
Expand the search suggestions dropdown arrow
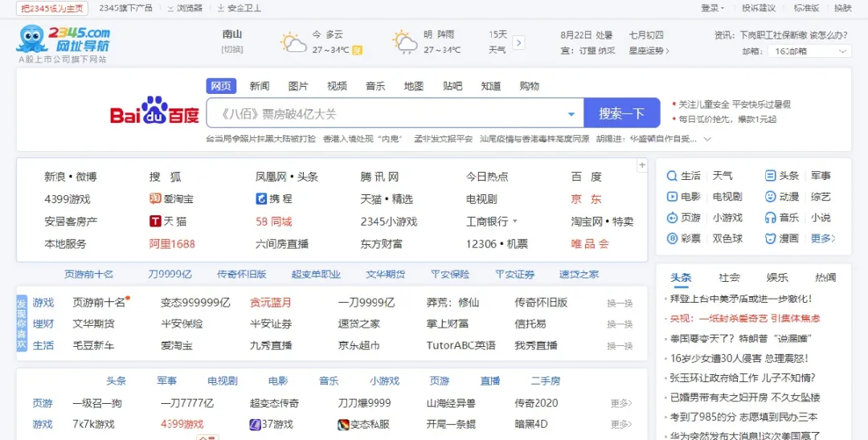(x=571, y=114)
